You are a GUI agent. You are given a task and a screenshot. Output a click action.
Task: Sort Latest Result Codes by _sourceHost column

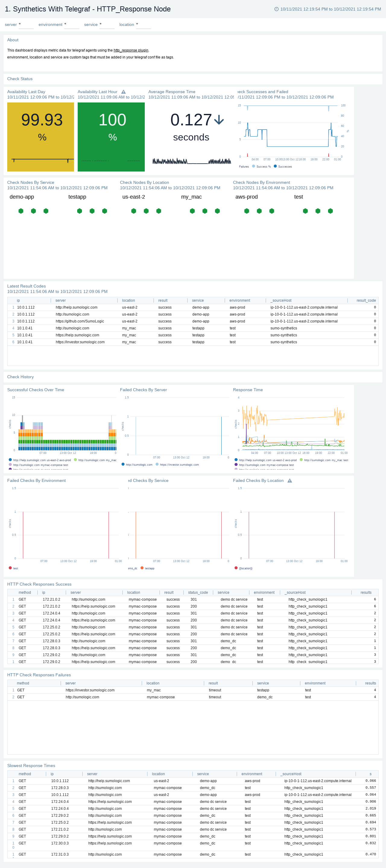click(x=281, y=300)
